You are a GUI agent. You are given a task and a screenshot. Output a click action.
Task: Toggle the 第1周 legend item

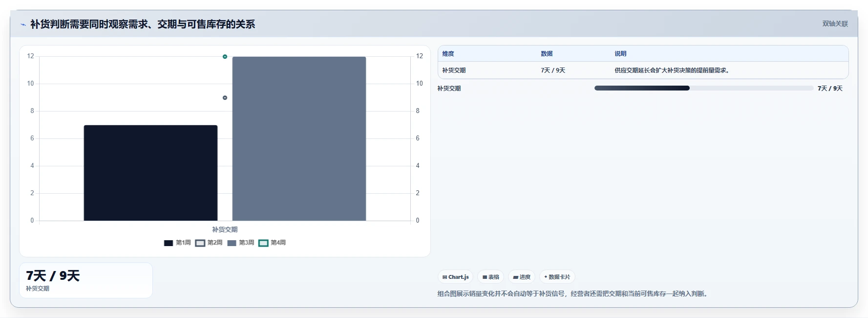click(177, 243)
